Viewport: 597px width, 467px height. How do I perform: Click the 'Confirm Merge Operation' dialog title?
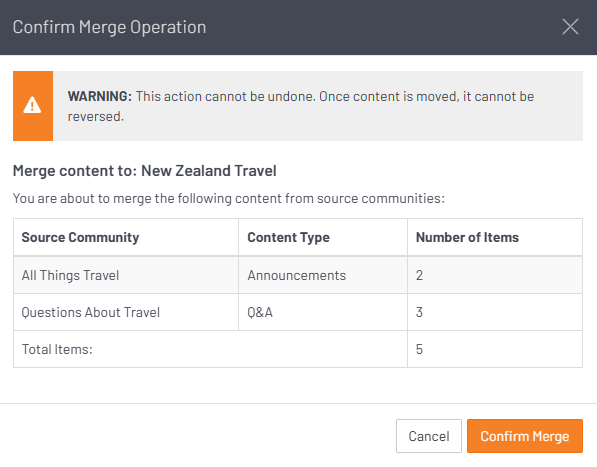click(110, 27)
